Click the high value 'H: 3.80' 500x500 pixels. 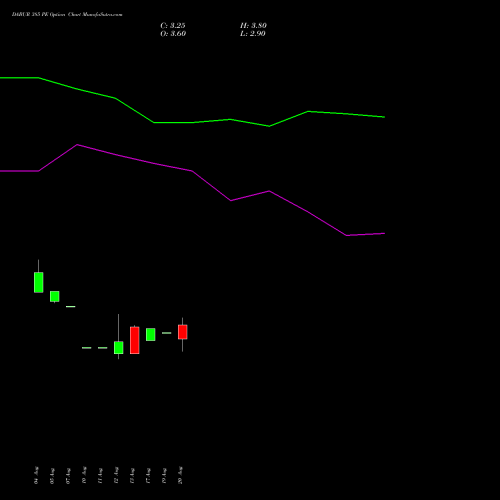(x=253, y=26)
